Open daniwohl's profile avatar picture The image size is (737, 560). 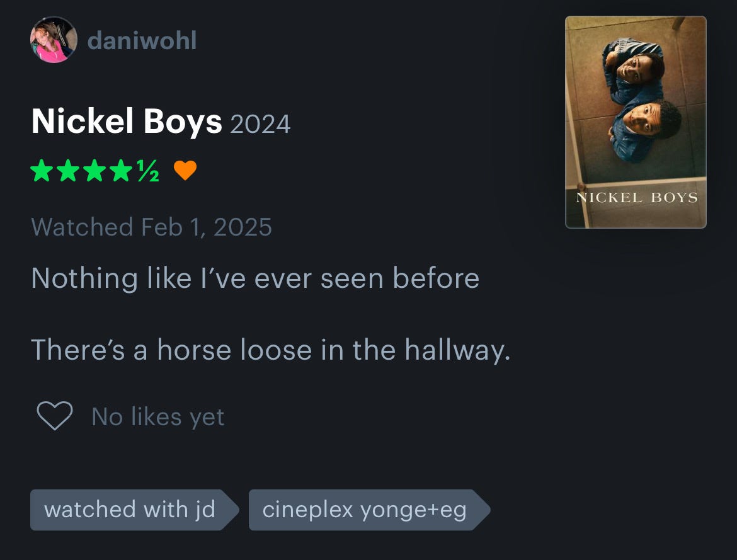54,40
